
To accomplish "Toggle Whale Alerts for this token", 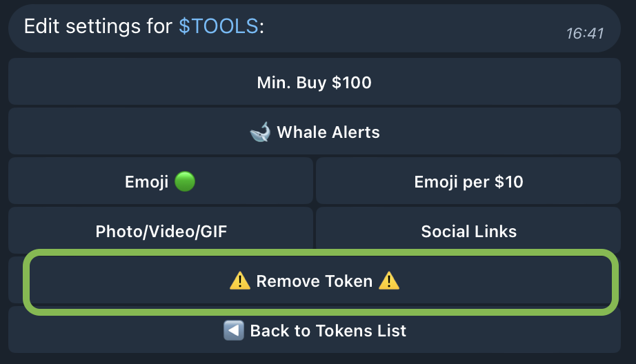I will pyautogui.click(x=314, y=132).
